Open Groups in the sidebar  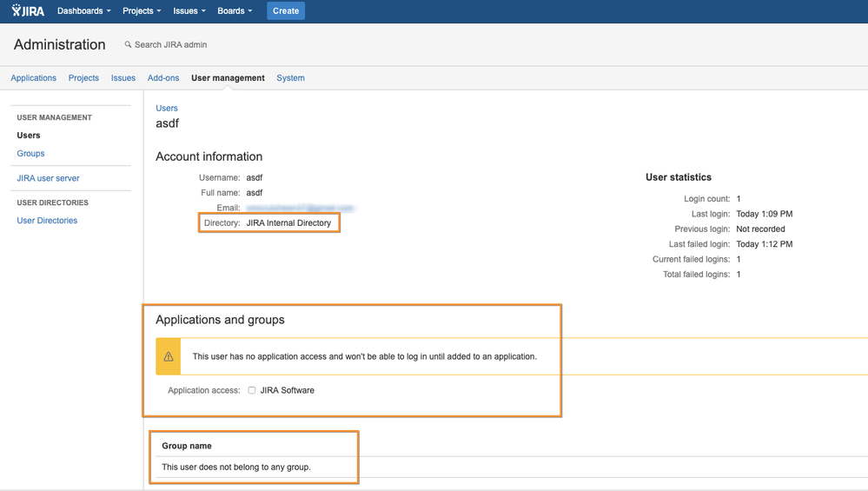tap(30, 153)
